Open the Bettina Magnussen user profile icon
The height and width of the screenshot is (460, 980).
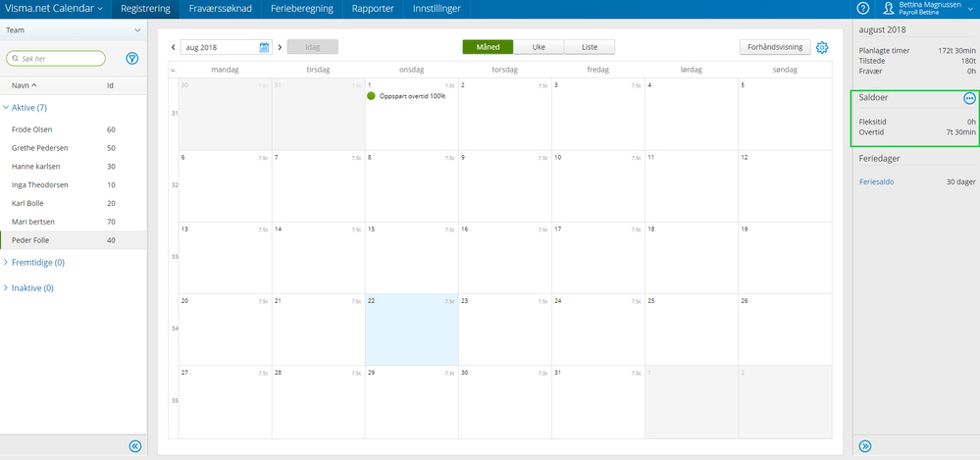click(889, 9)
